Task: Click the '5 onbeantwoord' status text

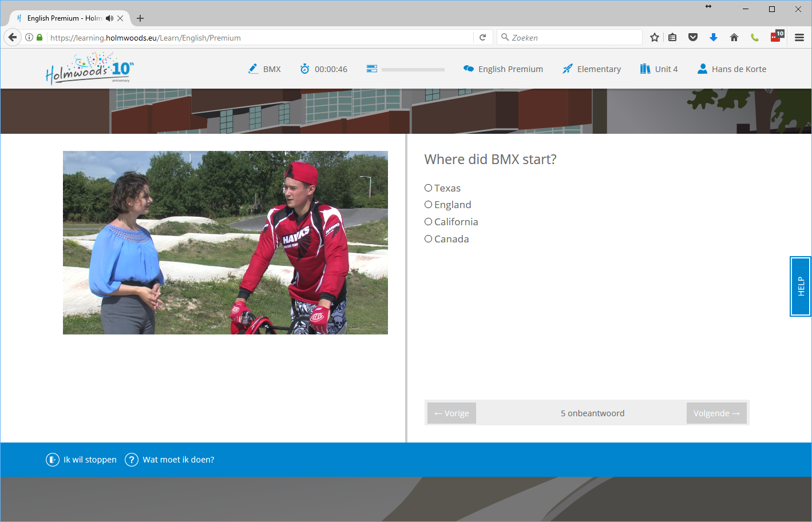Action: [x=593, y=413]
